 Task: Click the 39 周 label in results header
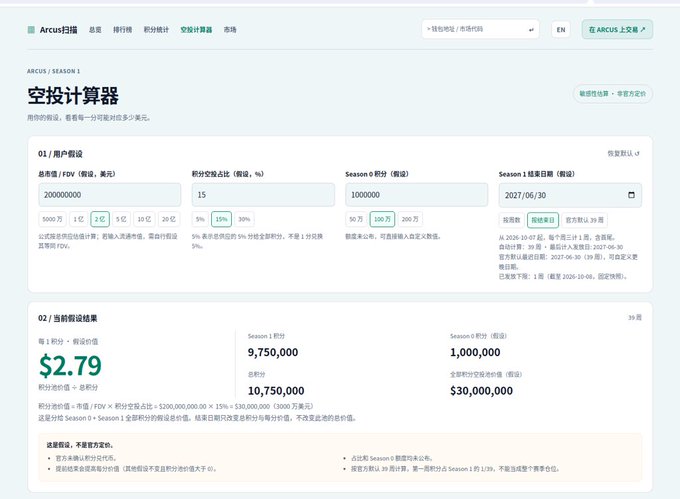[635, 318]
